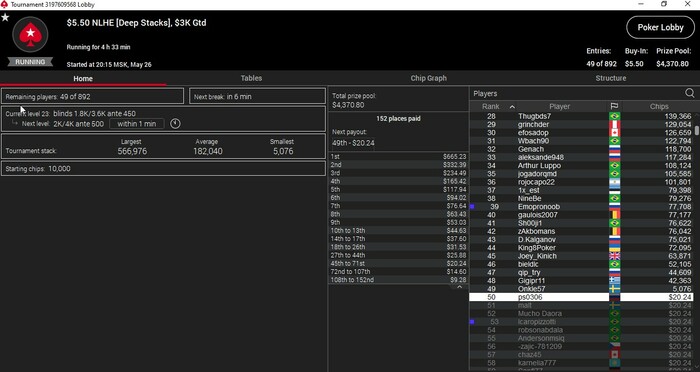Screen dimensions: 700x372
Task: Select player gaulois2007 row
Action: click(581, 215)
